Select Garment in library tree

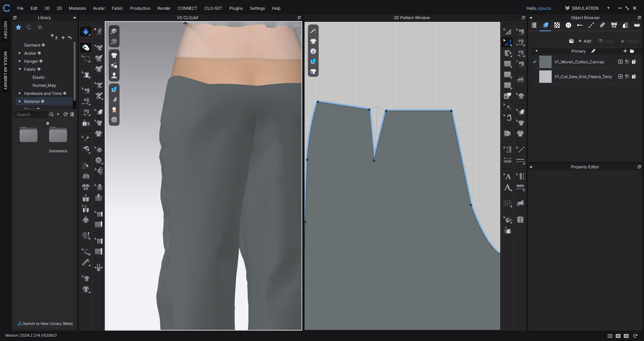coord(32,45)
